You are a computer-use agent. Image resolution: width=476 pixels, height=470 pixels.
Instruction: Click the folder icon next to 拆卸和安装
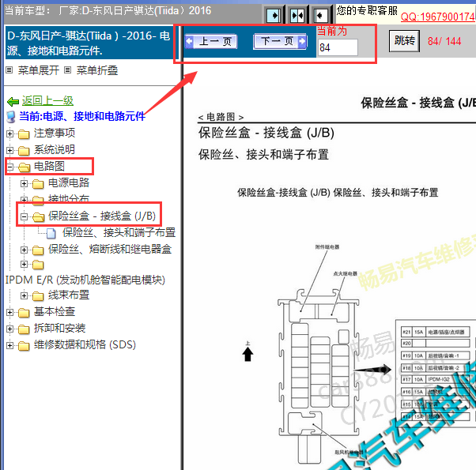pyautogui.click(x=24, y=329)
